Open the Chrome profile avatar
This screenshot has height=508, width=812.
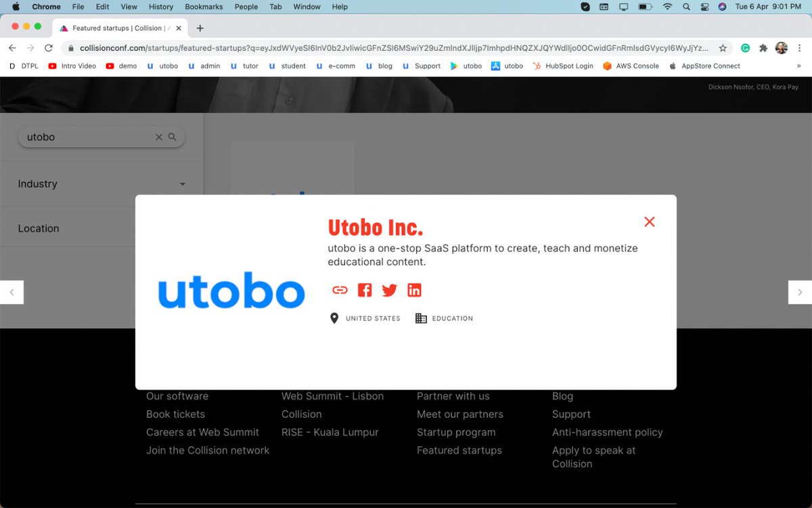pyautogui.click(x=782, y=48)
